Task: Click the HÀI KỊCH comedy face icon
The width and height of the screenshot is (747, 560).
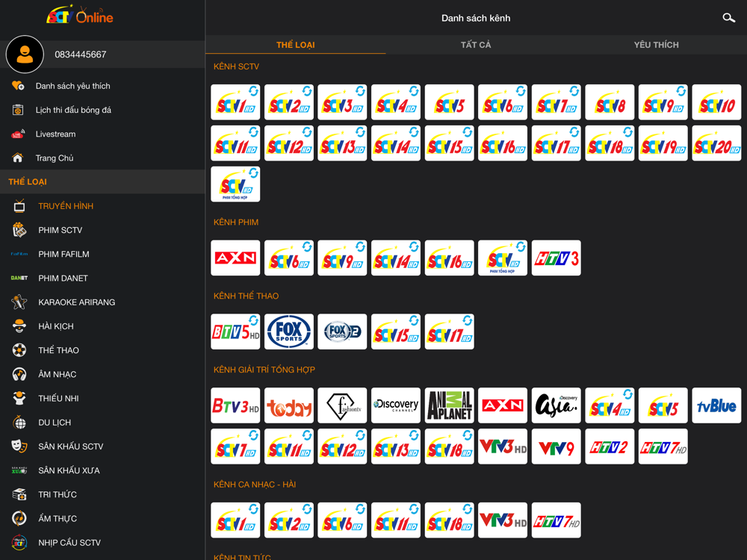Action: point(19,326)
